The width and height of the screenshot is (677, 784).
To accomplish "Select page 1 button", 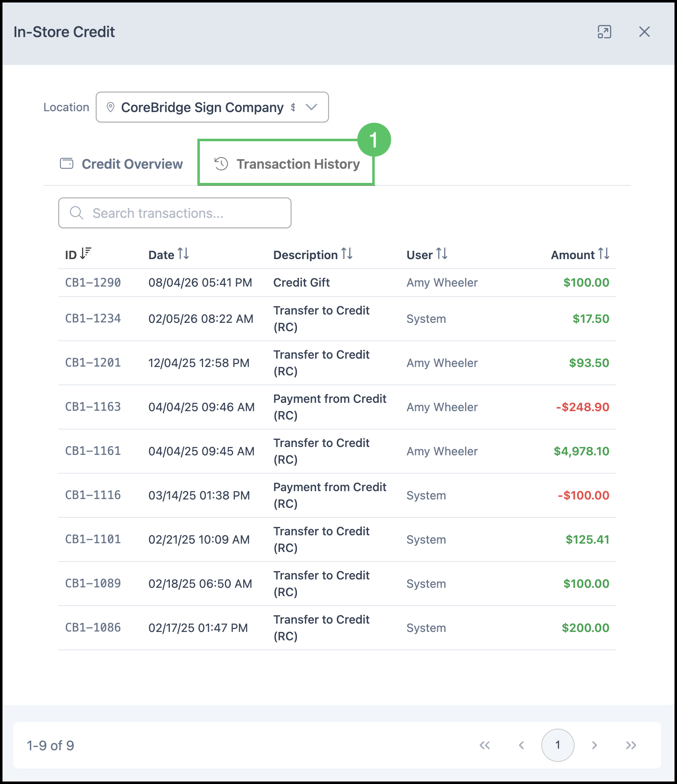I will click(558, 745).
